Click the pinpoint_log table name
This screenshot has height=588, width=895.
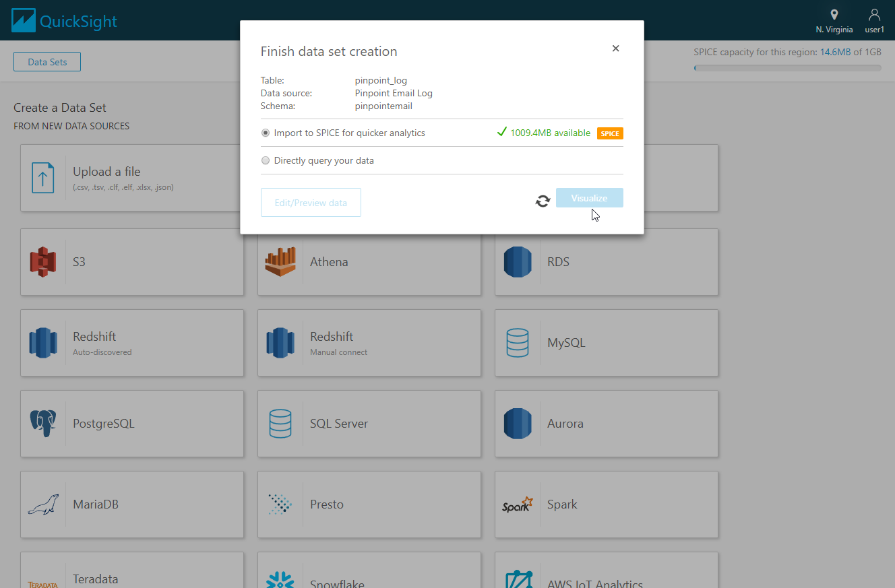(381, 81)
